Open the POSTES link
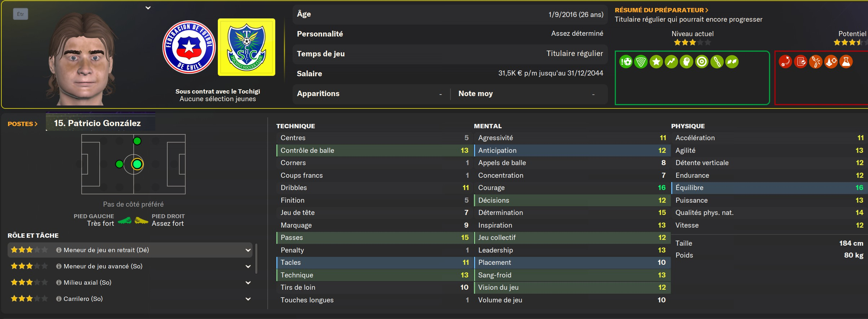This screenshot has width=868, height=319. click(22, 124)
